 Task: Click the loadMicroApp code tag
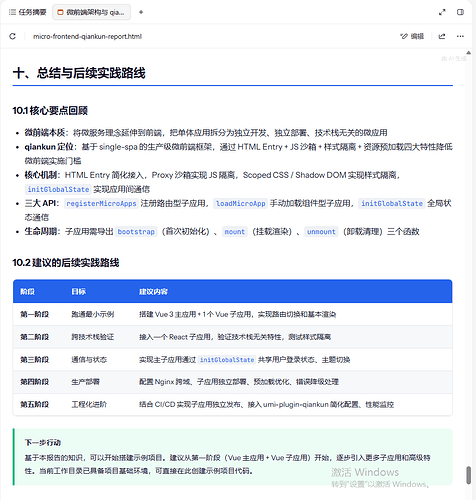[x=240, y=203]
